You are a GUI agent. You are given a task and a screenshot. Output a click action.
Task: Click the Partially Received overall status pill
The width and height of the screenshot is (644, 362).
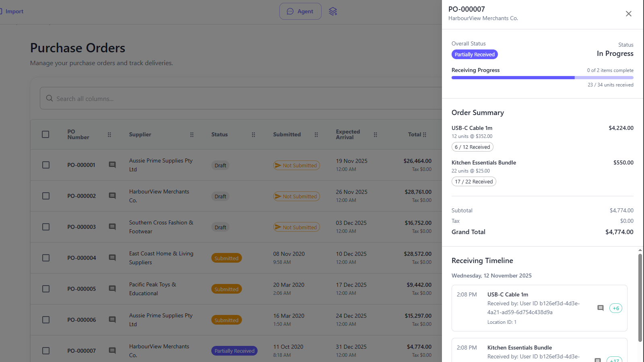475,54
